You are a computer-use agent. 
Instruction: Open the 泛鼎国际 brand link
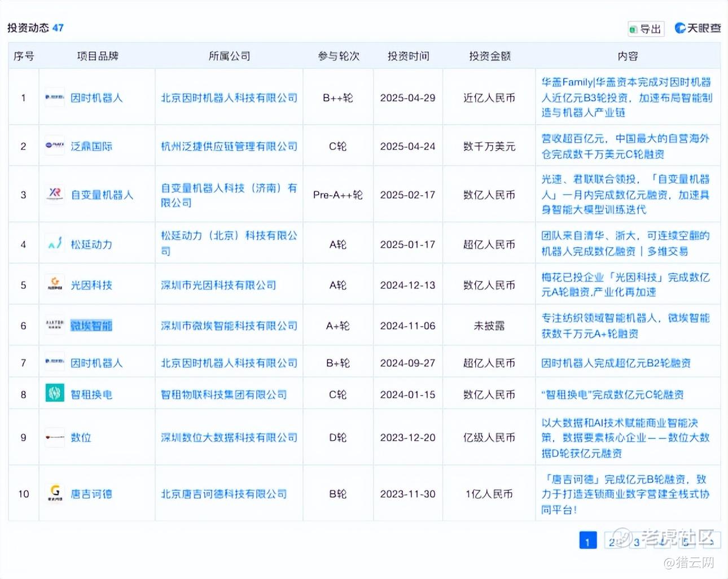91,146
